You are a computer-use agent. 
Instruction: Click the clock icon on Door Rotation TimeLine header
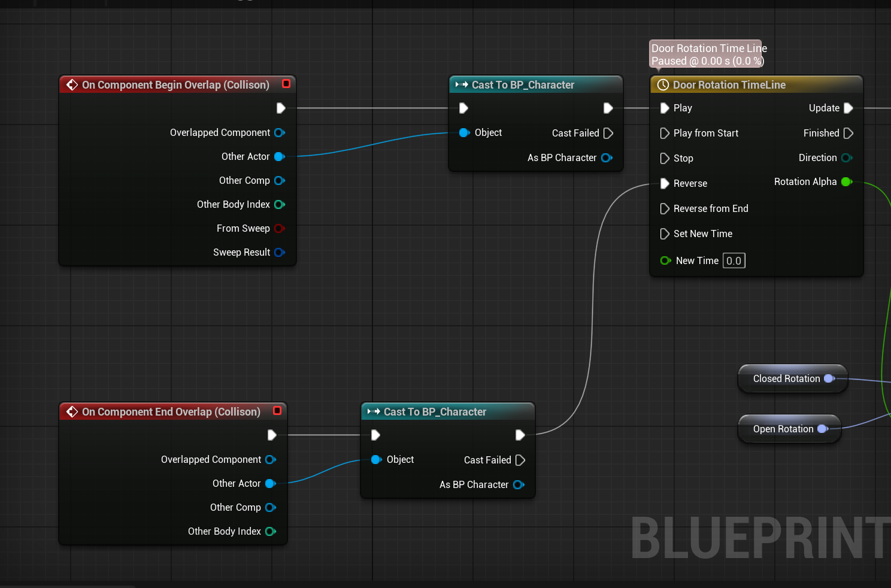click(663, 85)
